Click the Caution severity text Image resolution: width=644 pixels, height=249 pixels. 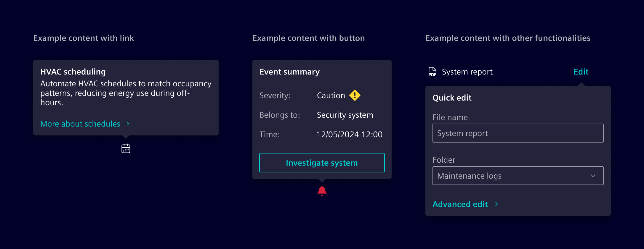click(x=331, y=95)
